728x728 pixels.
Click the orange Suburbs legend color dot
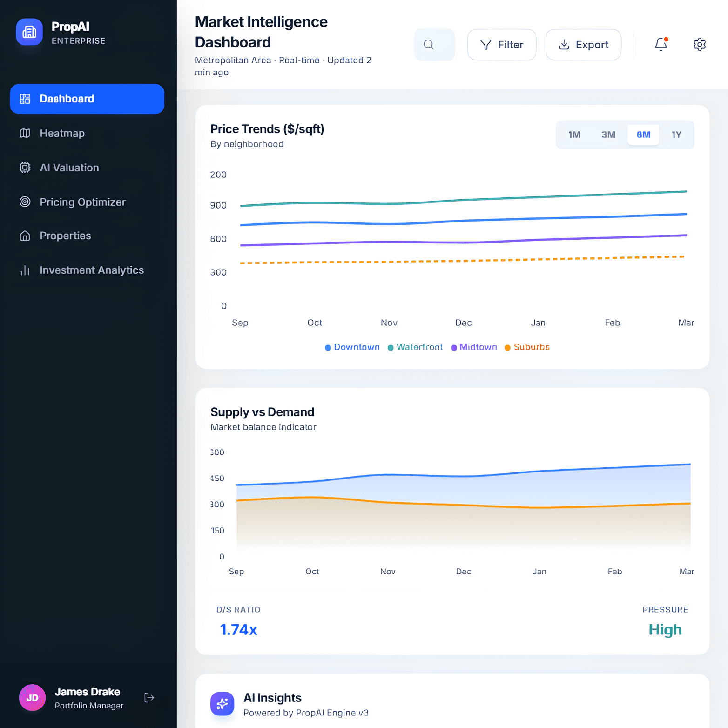click(507, 348)
